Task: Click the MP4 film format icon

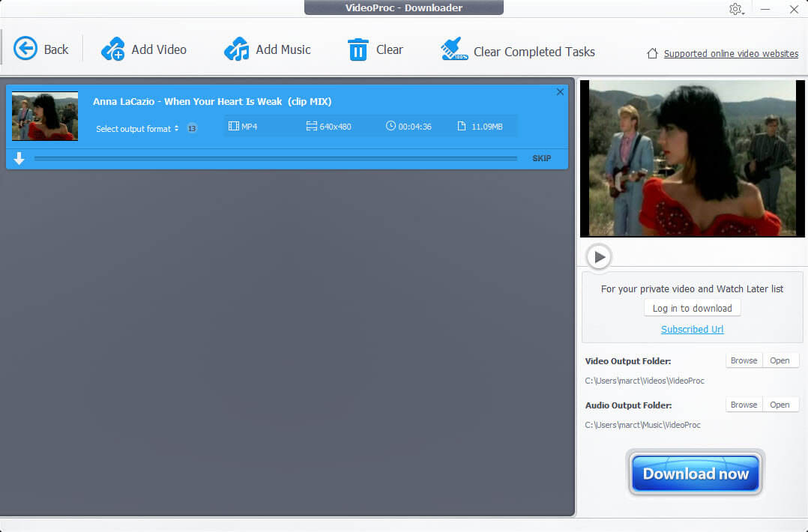Action: (x=233, y=126)
